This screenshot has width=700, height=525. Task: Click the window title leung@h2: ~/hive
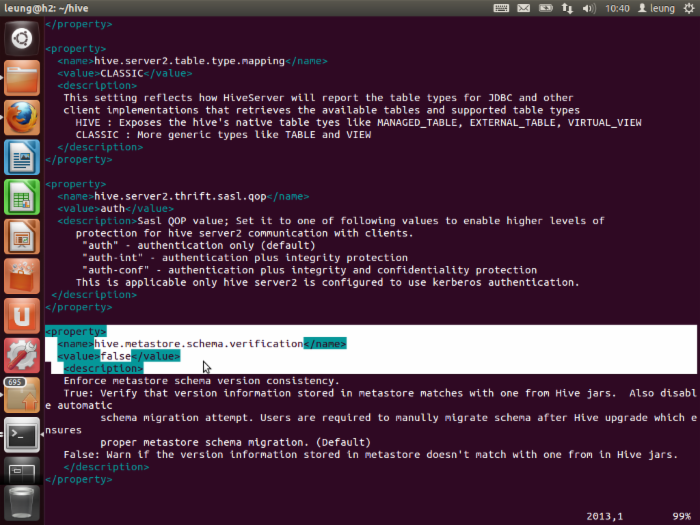[46, 8]
